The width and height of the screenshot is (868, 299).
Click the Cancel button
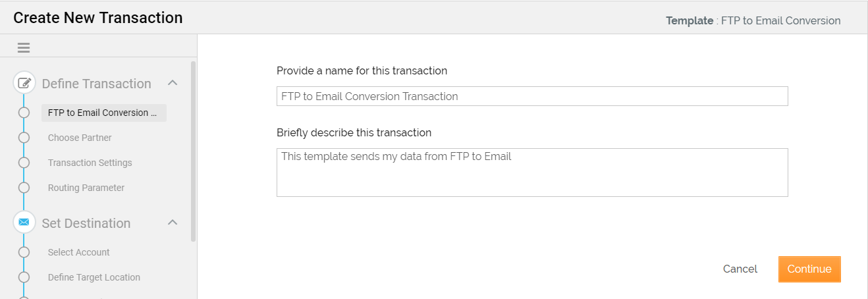740,269
